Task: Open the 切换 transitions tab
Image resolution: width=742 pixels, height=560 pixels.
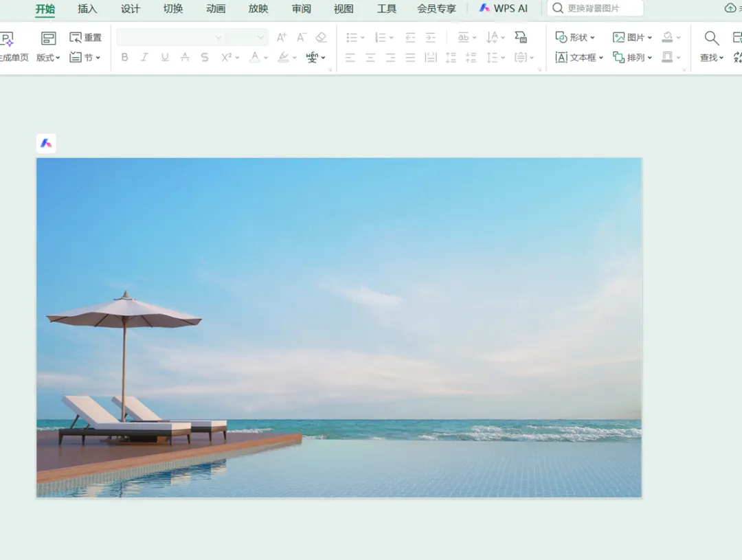Action: tap(172, 9)
